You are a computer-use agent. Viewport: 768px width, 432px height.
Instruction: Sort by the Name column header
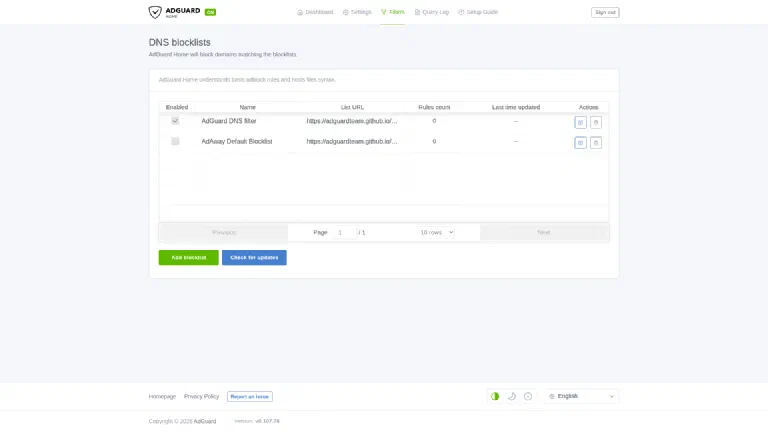(247, 107)
